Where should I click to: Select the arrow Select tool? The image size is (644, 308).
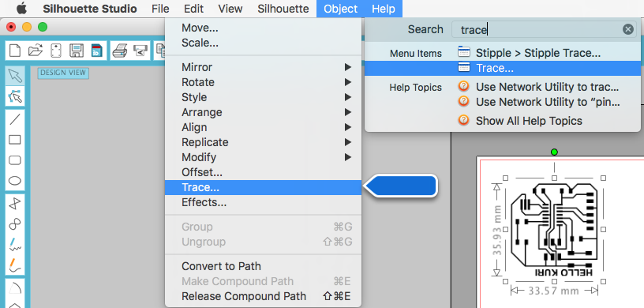(x=15, y=76)
